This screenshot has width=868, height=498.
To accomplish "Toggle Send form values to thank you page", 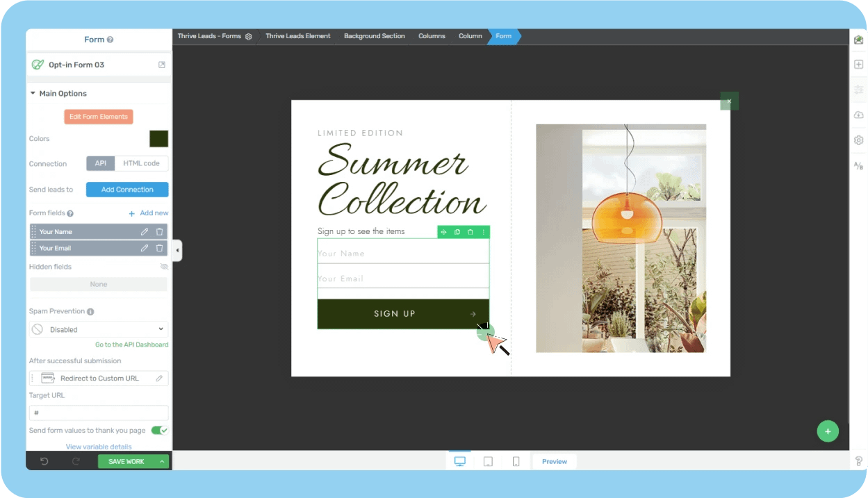I will coord(159,431).
